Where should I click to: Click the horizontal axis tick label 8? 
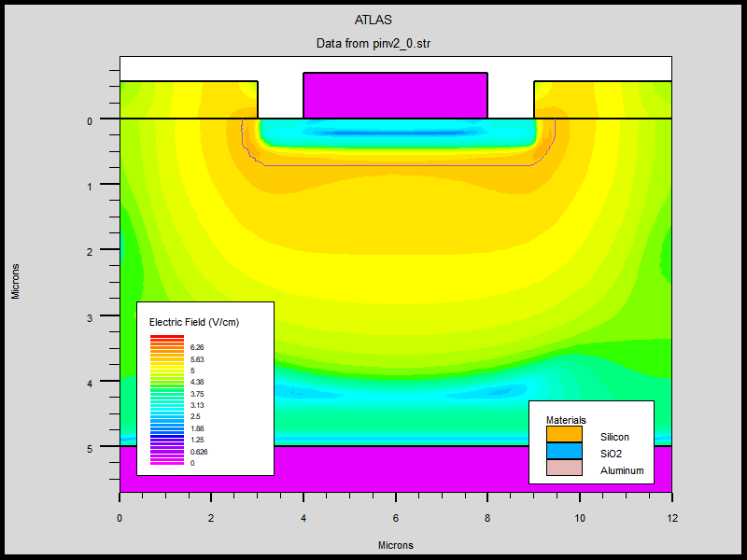(x=487, y=518)
